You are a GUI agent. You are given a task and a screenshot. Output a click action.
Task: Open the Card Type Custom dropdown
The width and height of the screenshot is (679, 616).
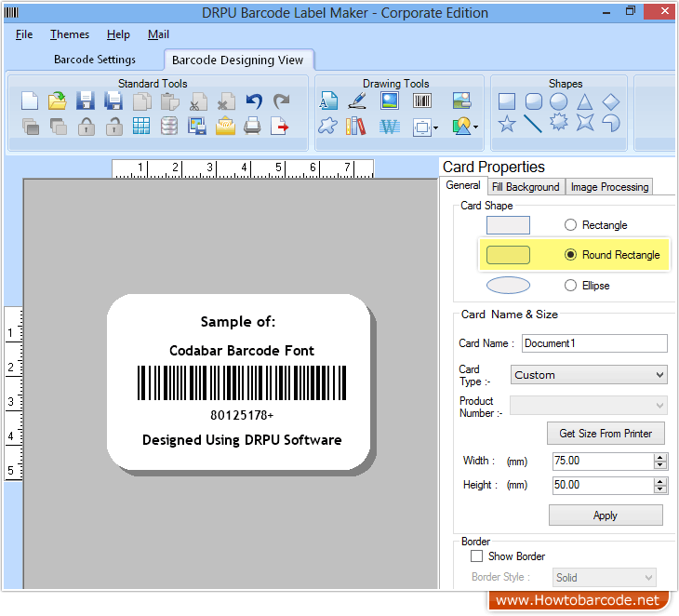(589, 375)
